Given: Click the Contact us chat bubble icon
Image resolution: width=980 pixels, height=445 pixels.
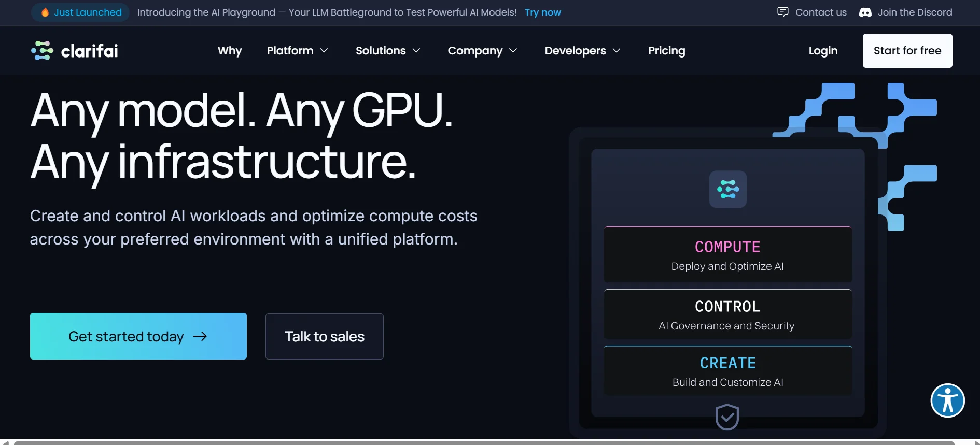Looking at the screenshot, I should [x=783, y=12].
